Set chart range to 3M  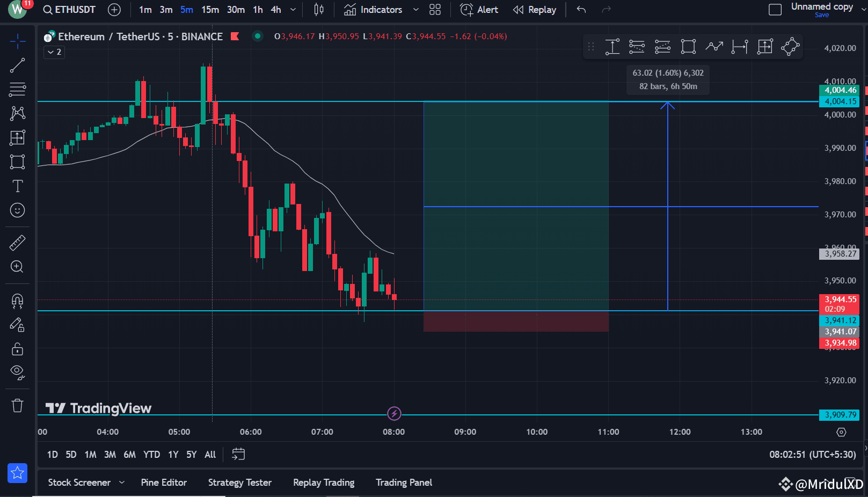(110, 455)
